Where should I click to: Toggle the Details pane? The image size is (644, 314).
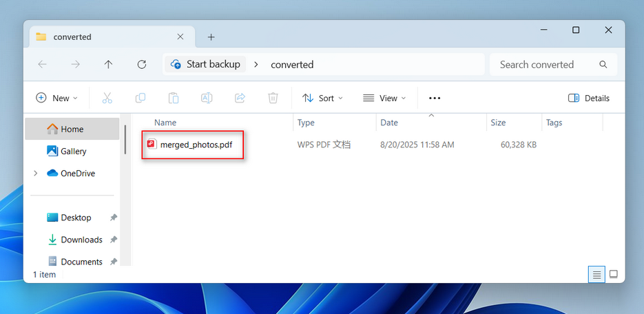click(588, 98)
